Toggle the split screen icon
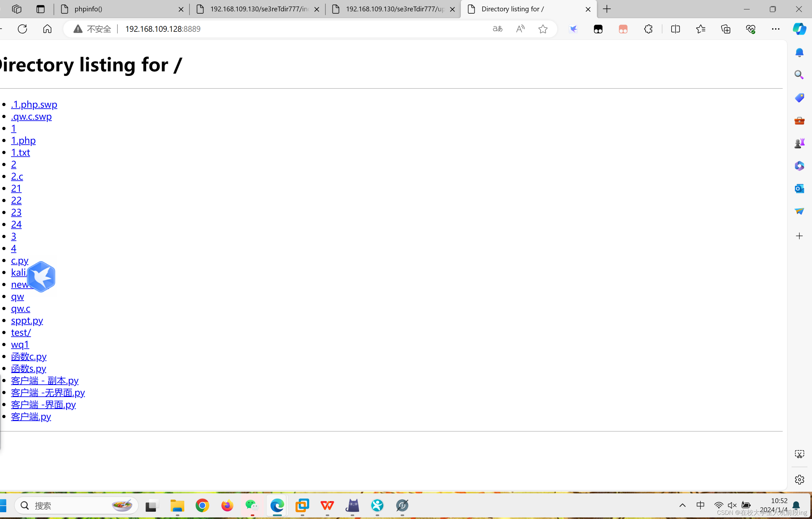812x519 pixels. 675,29
